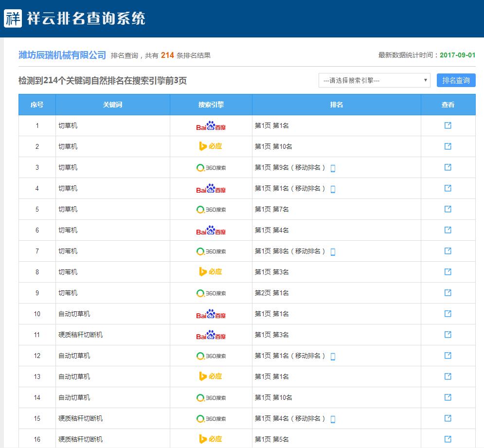The height and width of the screenshot is (448, 484).
Task: Click ranking 第2页 第1名 in row 9
Action: tap(271, 293)
